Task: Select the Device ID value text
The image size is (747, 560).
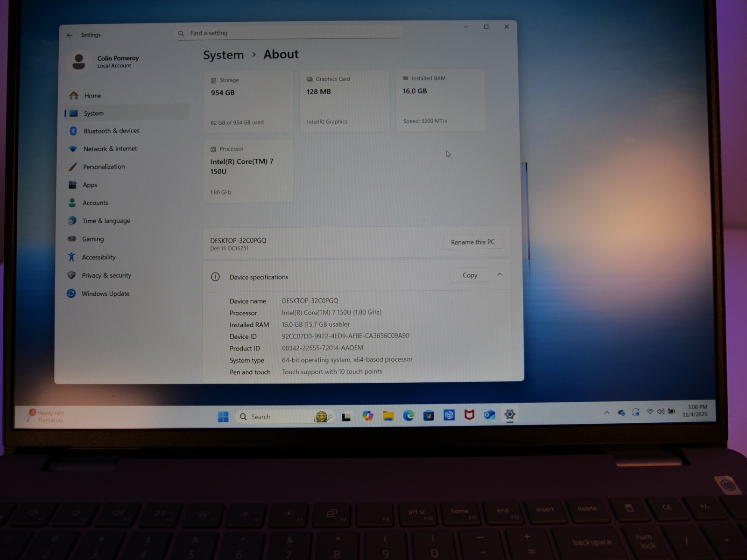Action: [345, 336]
